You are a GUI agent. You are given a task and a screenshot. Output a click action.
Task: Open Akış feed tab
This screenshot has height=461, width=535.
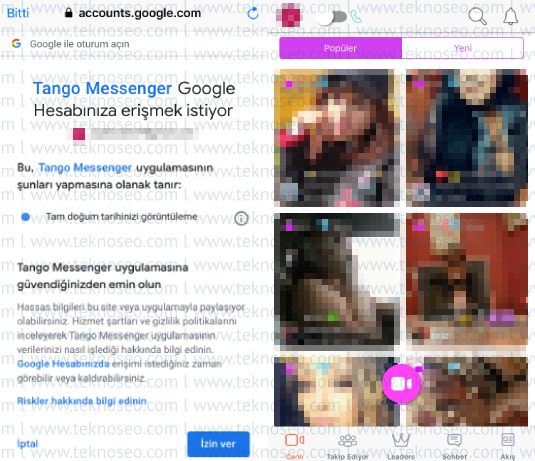(x=508, y=446)
